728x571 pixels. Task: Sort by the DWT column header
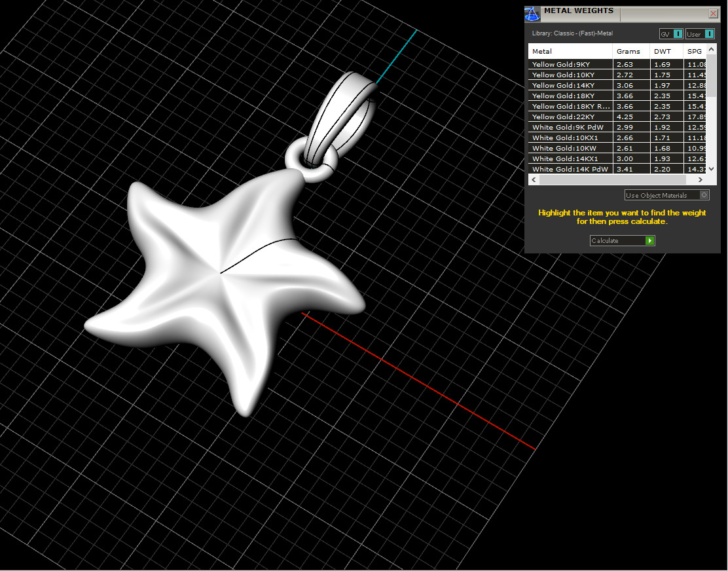tap(666, 51)
